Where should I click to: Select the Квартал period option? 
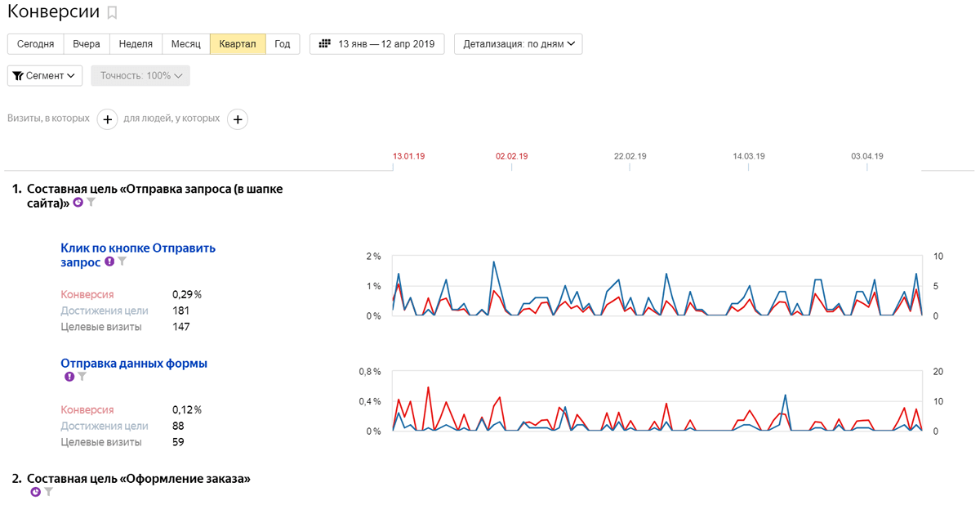click(238, 44)
